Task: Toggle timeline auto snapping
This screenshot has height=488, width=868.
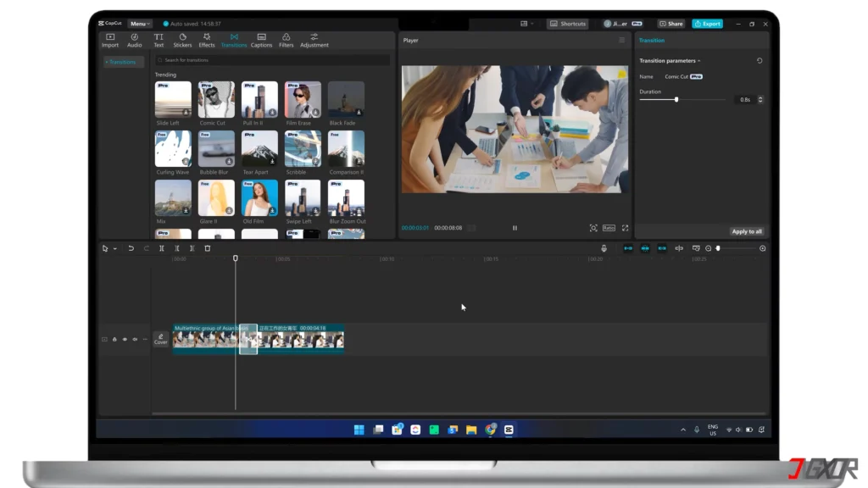Action: pos(645,249)
